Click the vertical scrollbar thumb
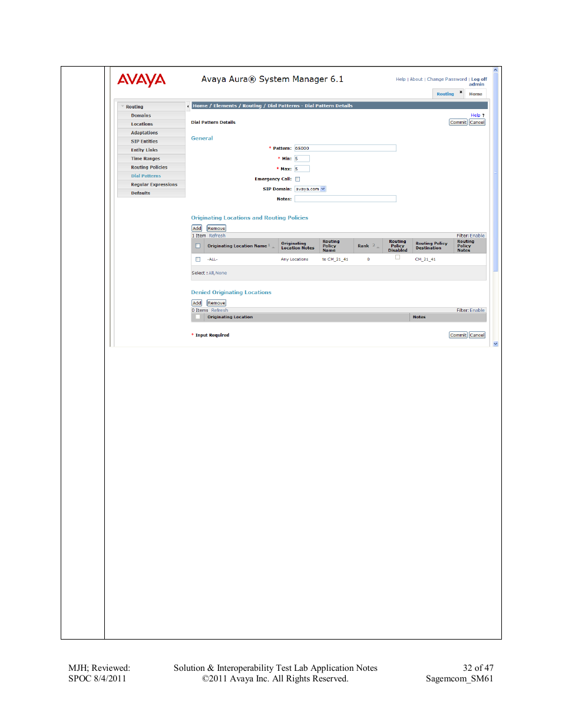The image size is (562, 728). 495,171
